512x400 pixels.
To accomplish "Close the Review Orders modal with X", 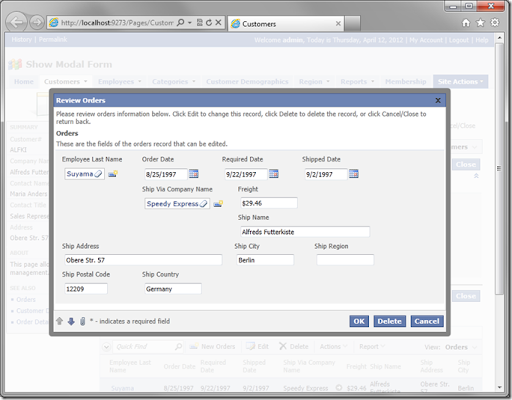I will (x=438, y=100).
